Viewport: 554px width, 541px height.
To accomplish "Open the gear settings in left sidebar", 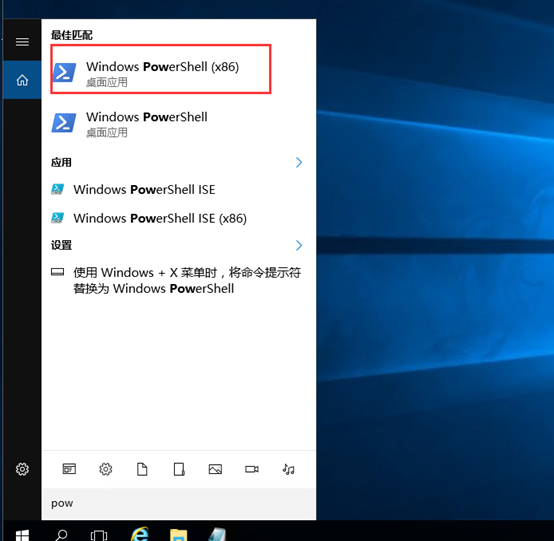I will pos(22,469).
